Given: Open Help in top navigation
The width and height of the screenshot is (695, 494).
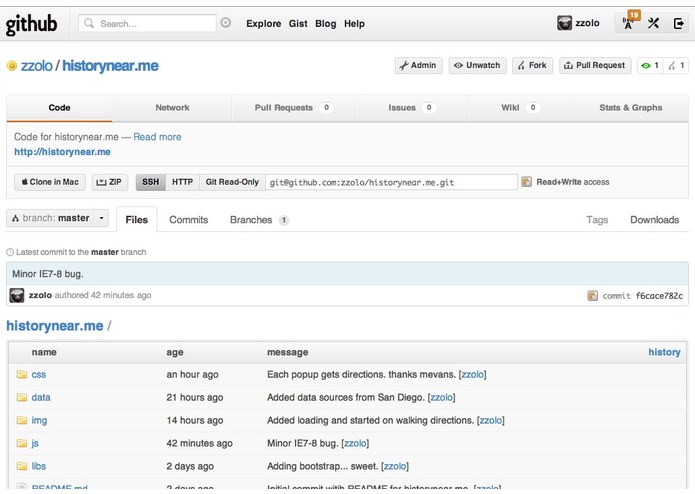Looking at the screenshot, I should [x=354, y=23].
